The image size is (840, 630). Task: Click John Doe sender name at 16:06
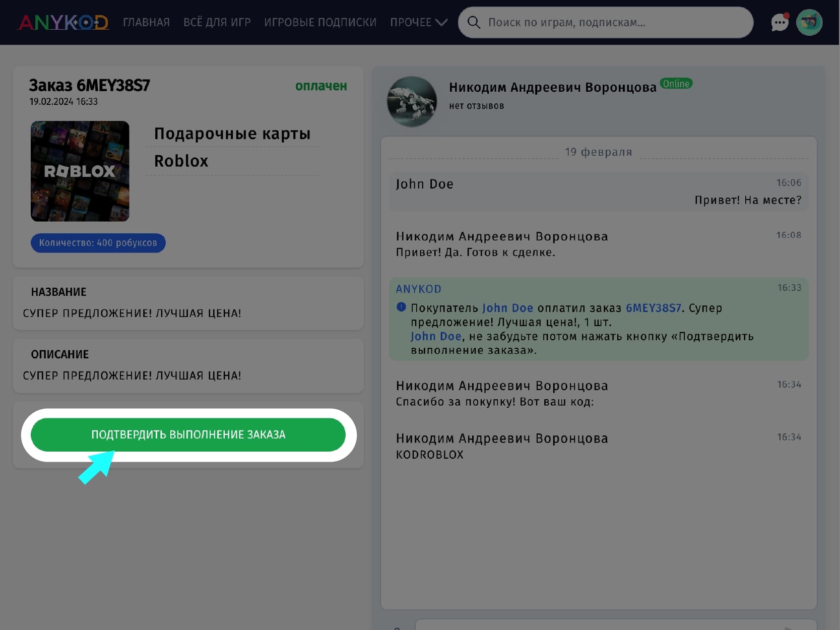coord(425,184)
